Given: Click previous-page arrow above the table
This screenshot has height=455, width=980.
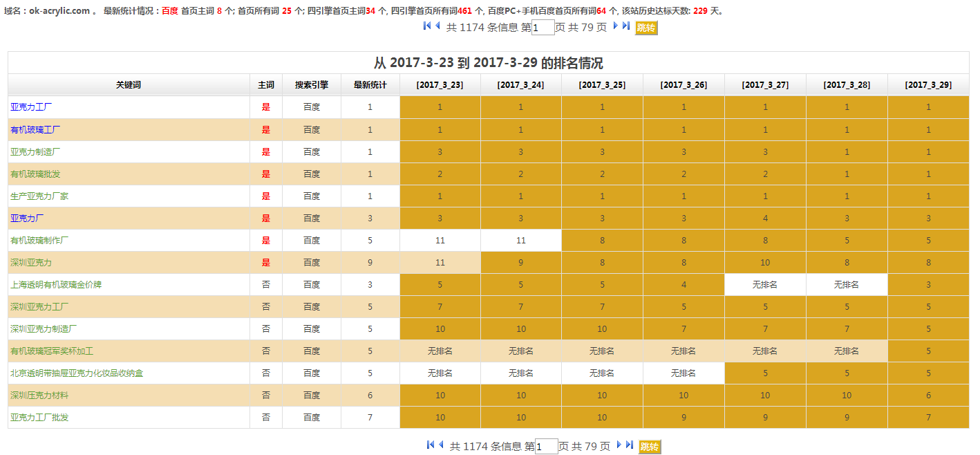Looking at the screenshot, I should click(x=437, y=26).
